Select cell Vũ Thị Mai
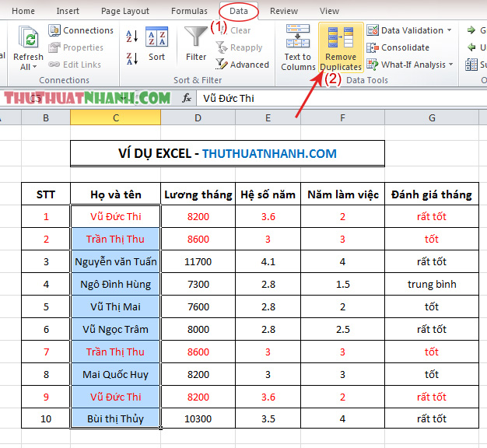 coord(116,306)
